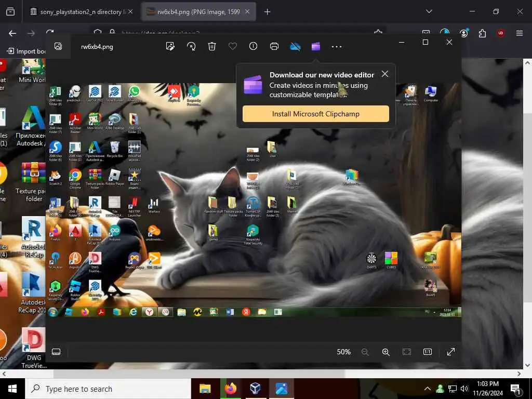Close the sony_playstation2_n directory tab
532x399 pixels.
coord(130,12)
